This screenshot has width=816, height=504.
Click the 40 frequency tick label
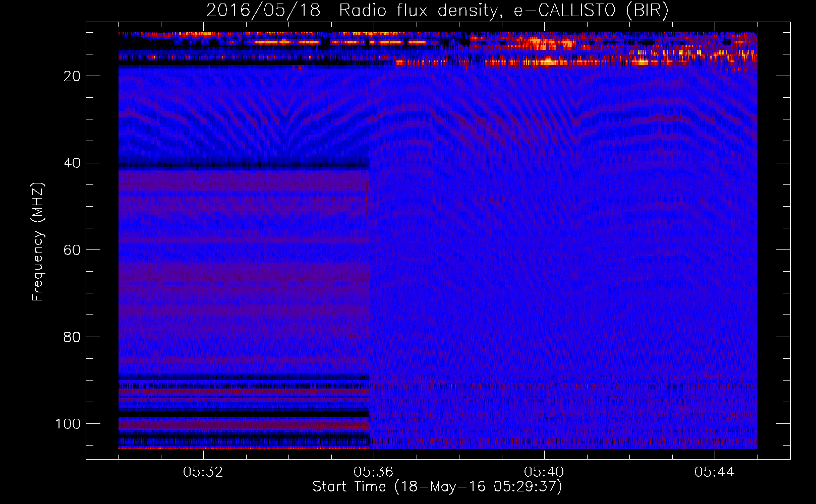click(73, 163)
